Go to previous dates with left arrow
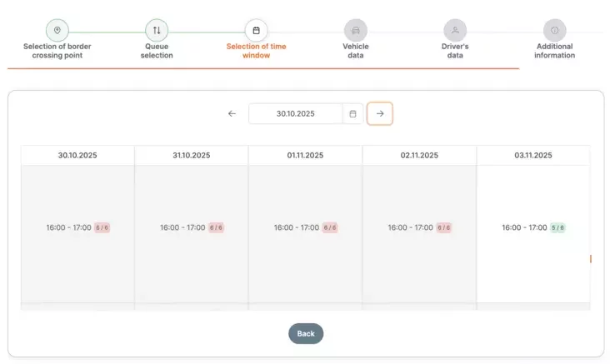 [232, 114]
